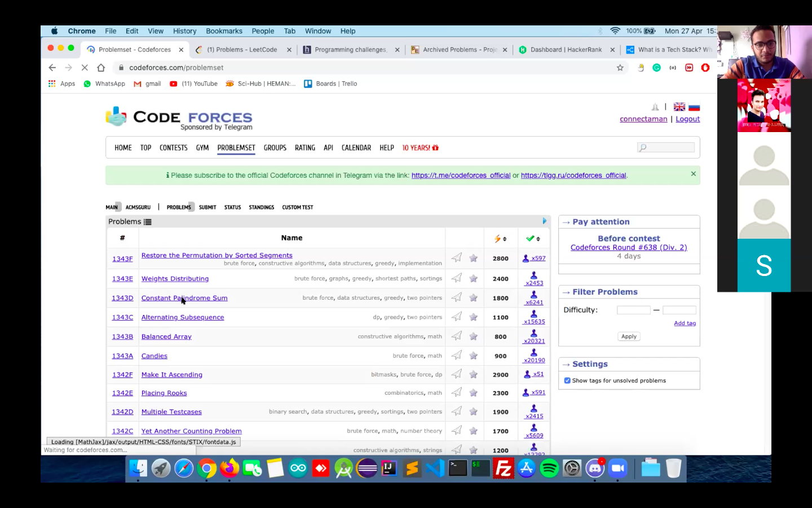The height and width of the screenshot is (508, 812).
Task: Open Finder in the dock
Action: pos(138,468)
